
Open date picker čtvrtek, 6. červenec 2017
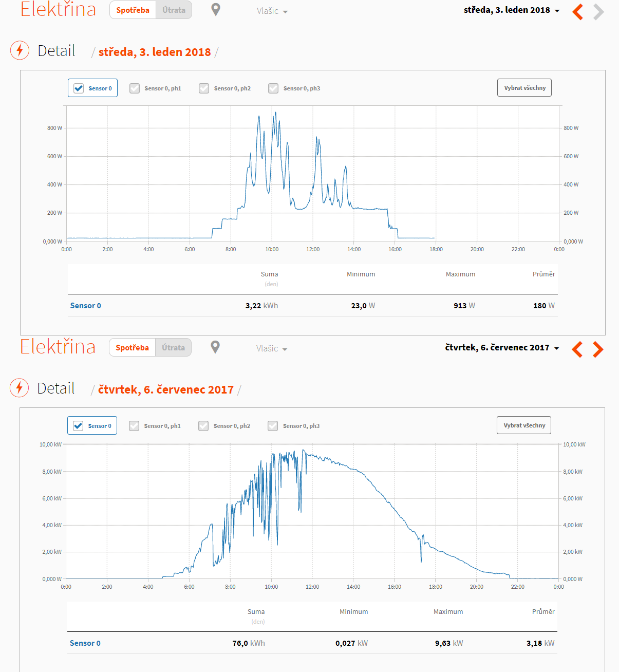[502, 348]
